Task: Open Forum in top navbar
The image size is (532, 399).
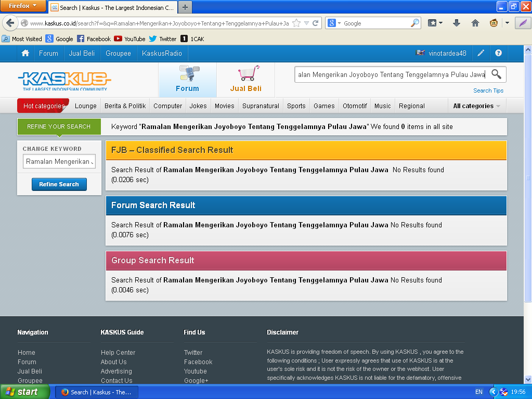Action: 48,53
